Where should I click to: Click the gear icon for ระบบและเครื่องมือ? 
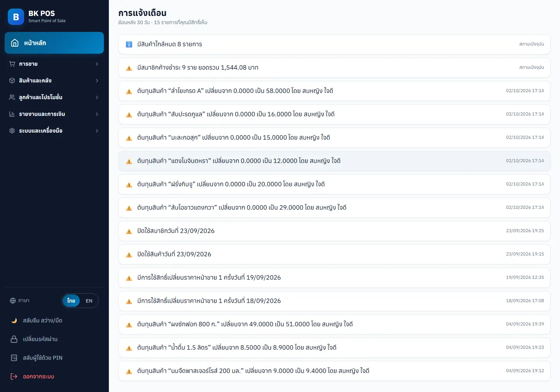[12, 131]
